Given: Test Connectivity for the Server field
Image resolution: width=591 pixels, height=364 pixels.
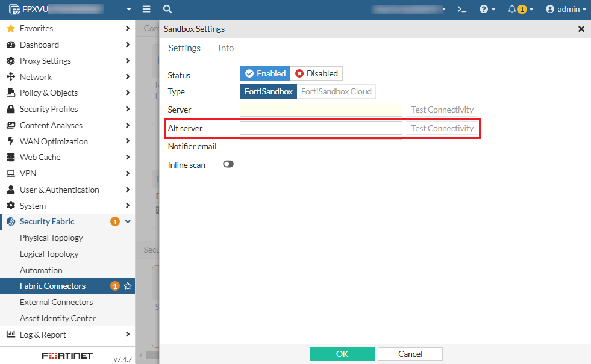Looking at the screenshot, I should [442, 110].
